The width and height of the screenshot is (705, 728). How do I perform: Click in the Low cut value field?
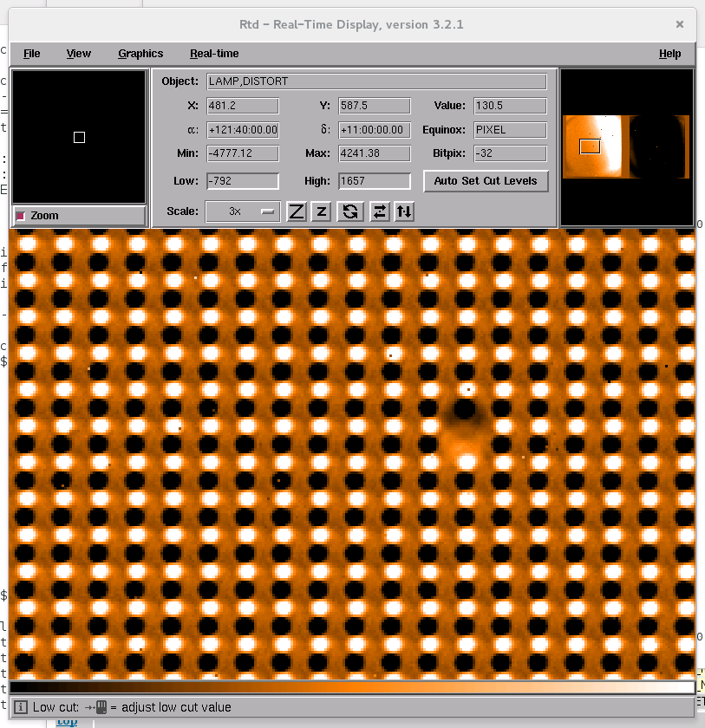pyautogui.click(x=242, y=181)
